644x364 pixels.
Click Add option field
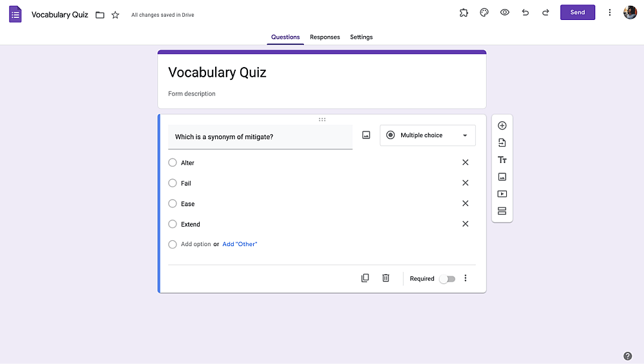click(x=196, y=244)
